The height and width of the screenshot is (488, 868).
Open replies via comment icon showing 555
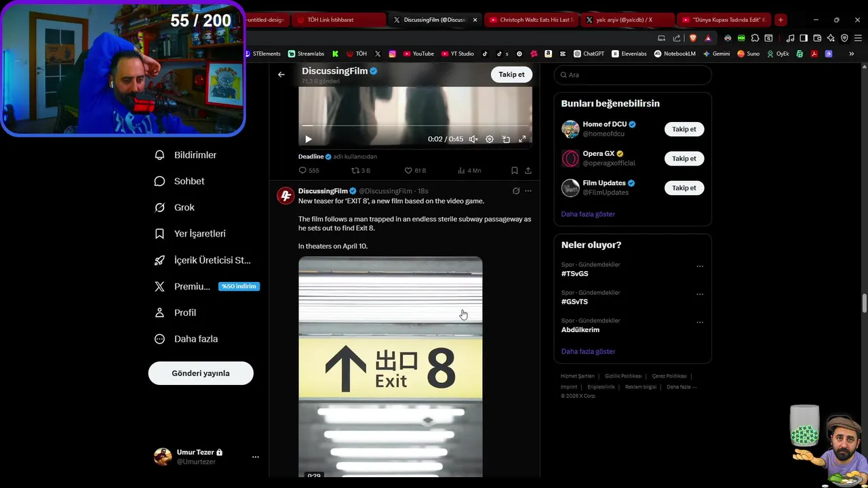pos(309,171)
